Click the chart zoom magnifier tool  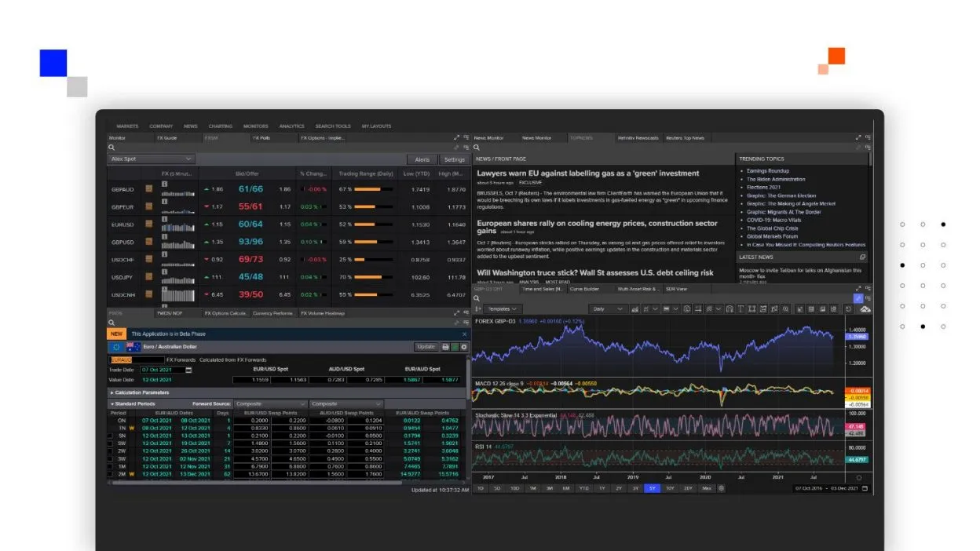[x=785, y=309]
